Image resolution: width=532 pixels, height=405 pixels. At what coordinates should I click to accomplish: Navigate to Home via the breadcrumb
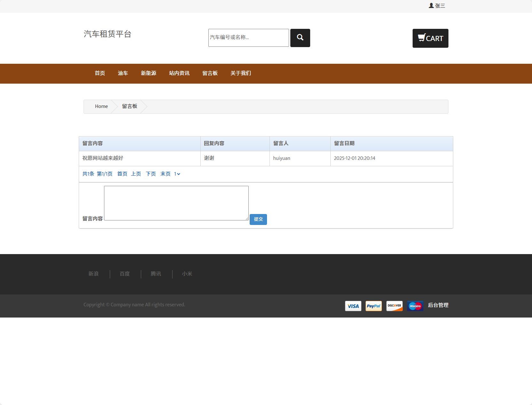101,106
